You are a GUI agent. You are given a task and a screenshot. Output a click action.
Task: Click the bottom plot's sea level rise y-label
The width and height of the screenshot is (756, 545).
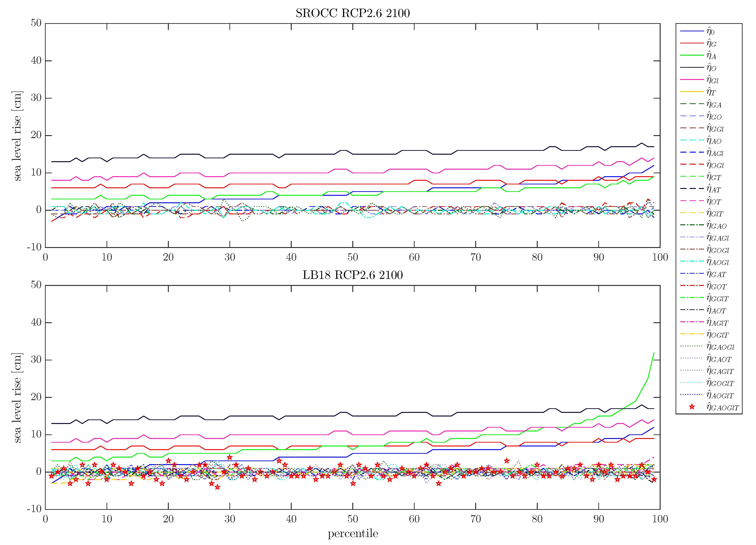point(17,398)
